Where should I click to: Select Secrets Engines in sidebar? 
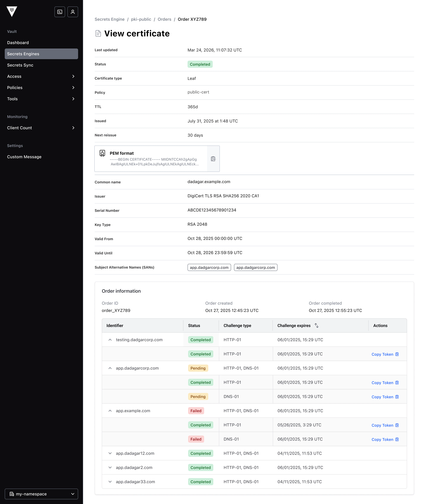41,54
